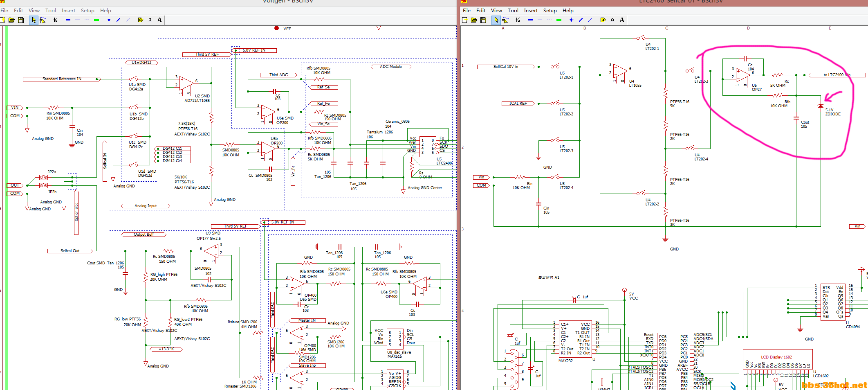Click Open file icon in left window toolbar
Image resolution: width=868 pixels, height=390 pixels.
(x=11, y=20)
